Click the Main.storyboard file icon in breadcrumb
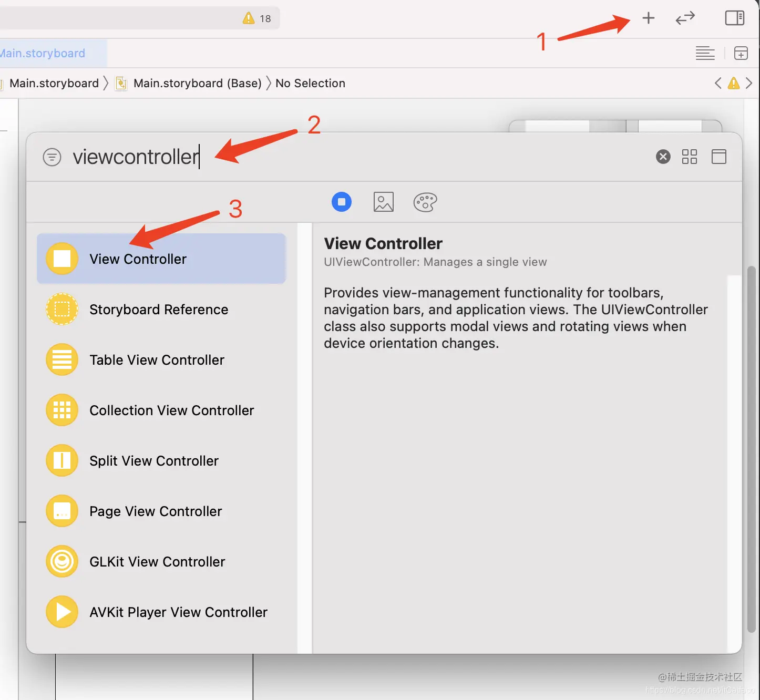Viewport: 760px width, 700px height. click(x=121, y=83)
